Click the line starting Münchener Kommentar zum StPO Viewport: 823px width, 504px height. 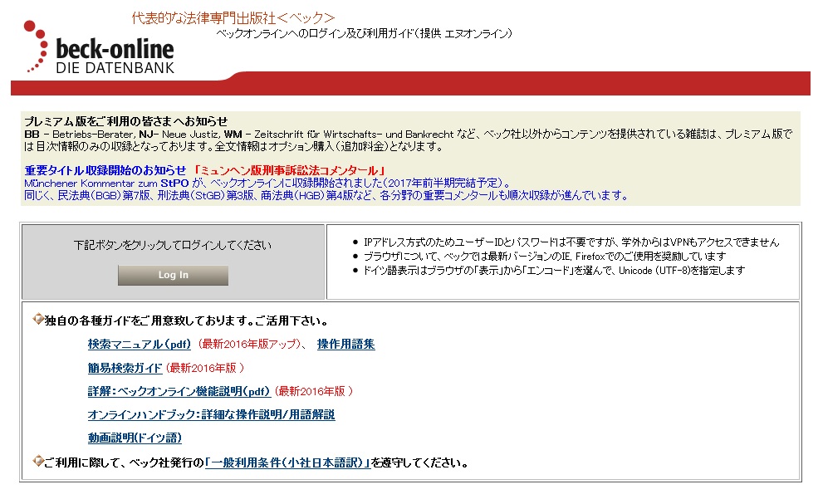point(267,183)
